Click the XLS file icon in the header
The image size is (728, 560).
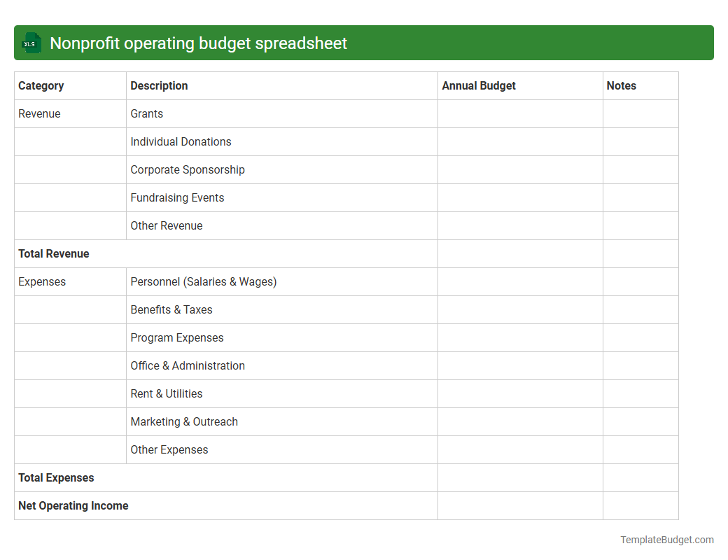31,43
